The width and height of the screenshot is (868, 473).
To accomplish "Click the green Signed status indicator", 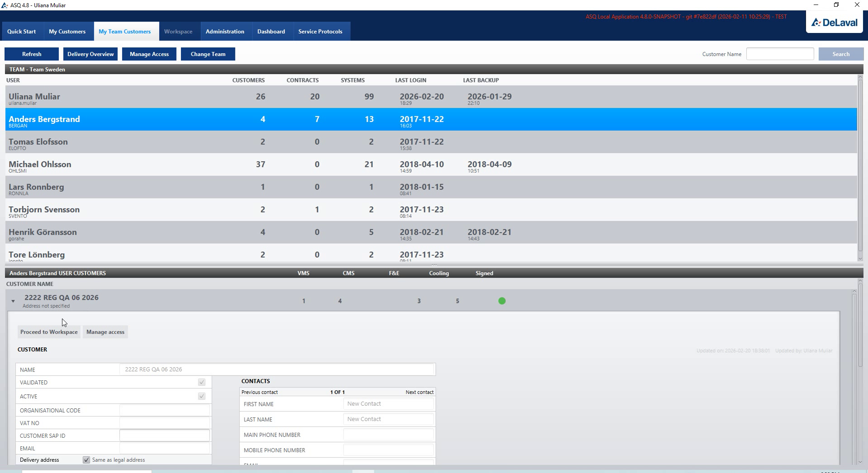I will click(502, 301).
